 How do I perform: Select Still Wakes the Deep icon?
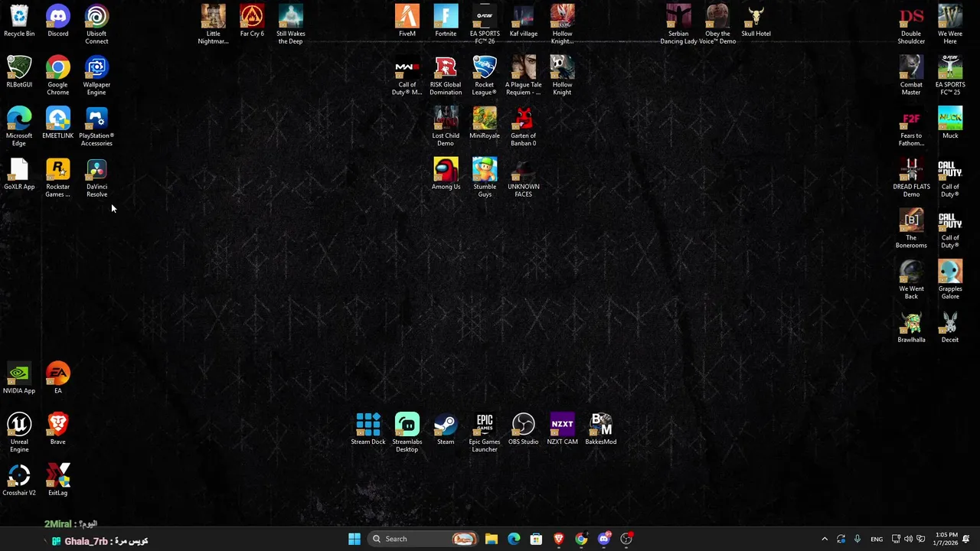(x=290, y=24)
